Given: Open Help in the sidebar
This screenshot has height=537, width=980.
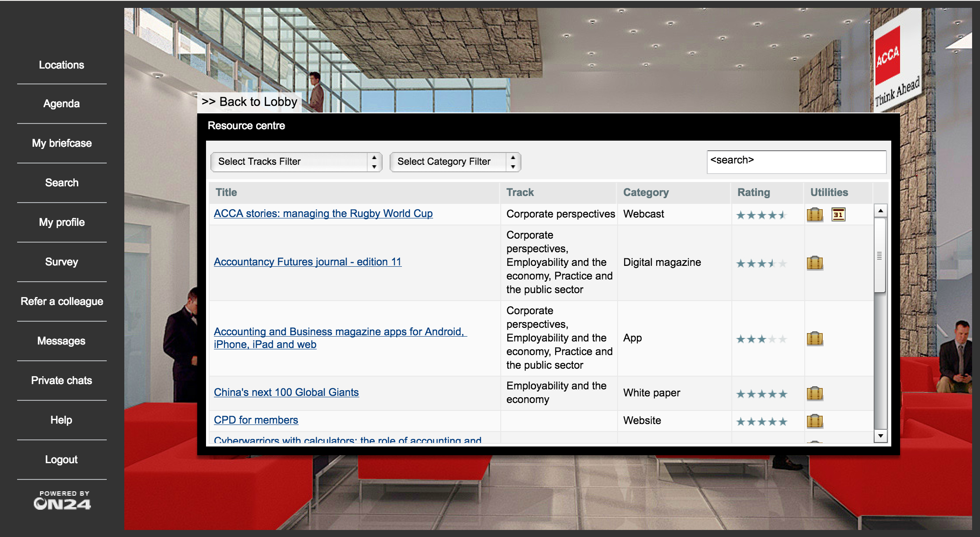Looking at the screenshot, I should pyautogui.click(x=61, y=420).
